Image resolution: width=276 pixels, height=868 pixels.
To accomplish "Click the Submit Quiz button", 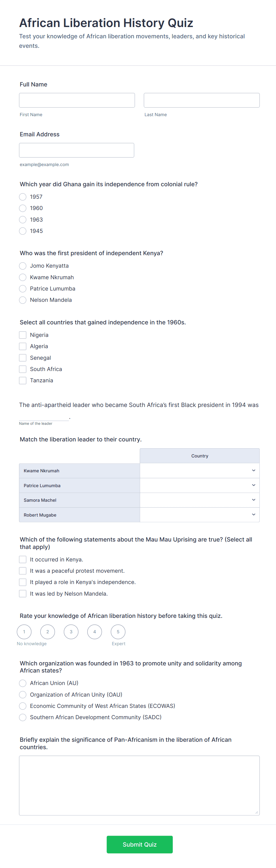I will coord(139,844).
